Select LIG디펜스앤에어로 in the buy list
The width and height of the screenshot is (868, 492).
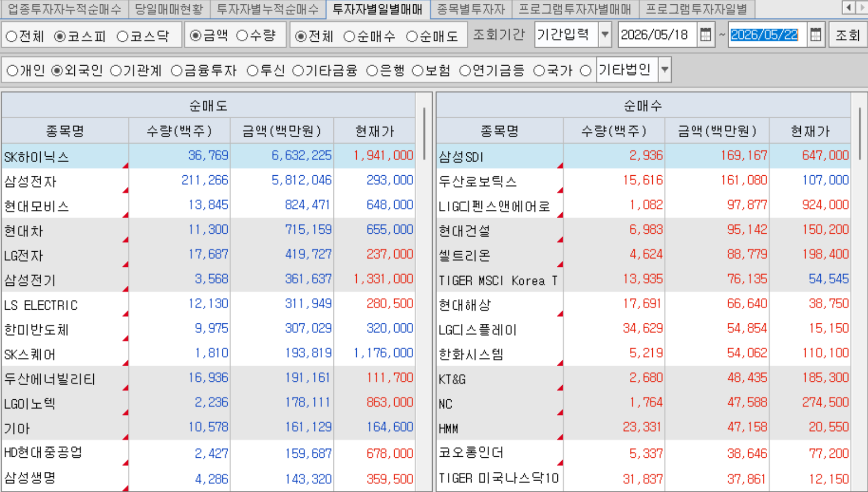point(644,206)
